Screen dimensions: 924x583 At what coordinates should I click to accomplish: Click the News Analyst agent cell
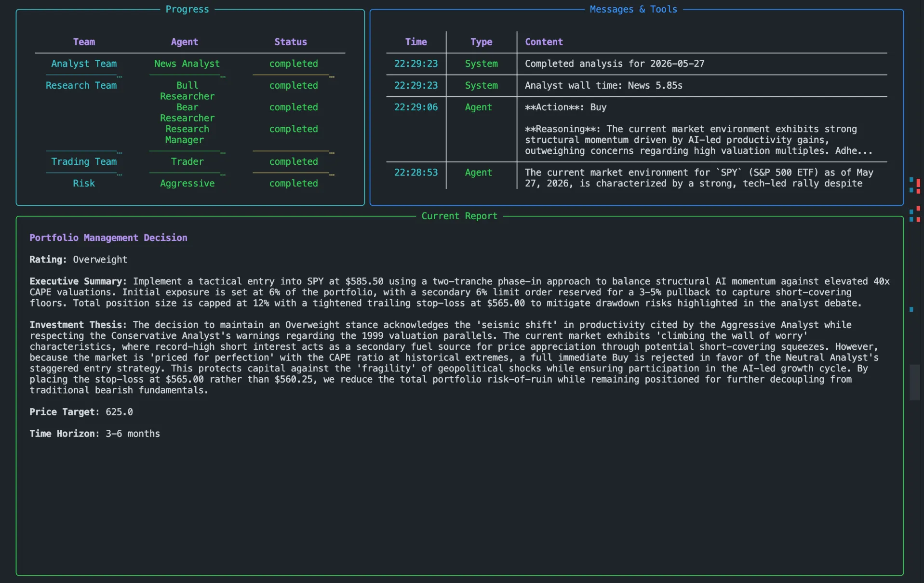(187, 64)
